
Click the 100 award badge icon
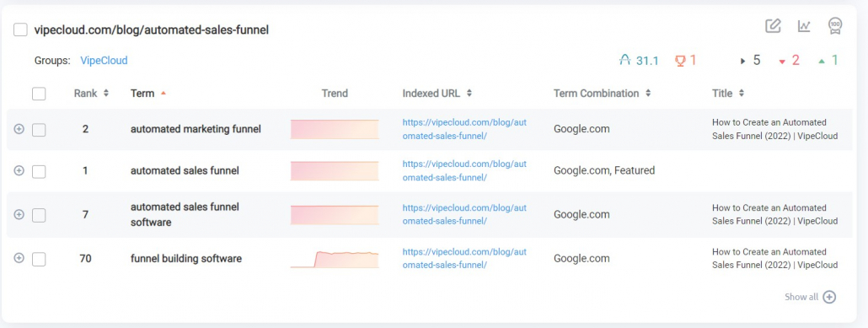(835, 25)
